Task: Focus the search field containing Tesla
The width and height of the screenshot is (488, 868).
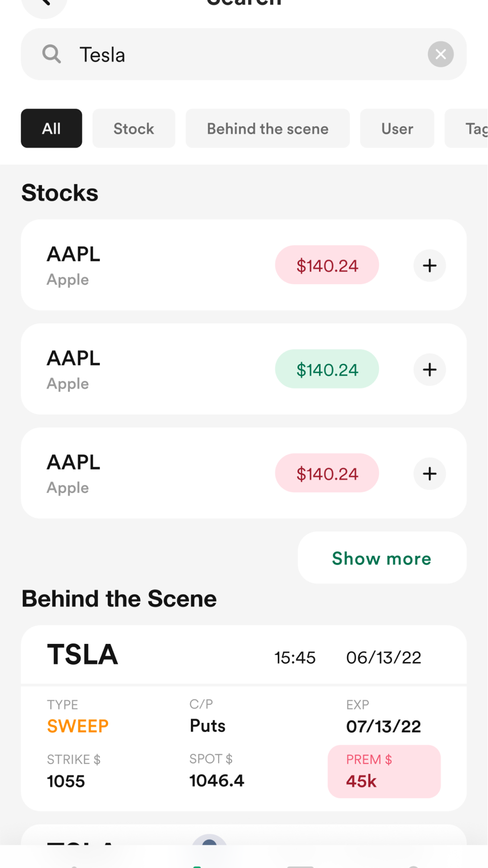Action: (x=244, y=55)
